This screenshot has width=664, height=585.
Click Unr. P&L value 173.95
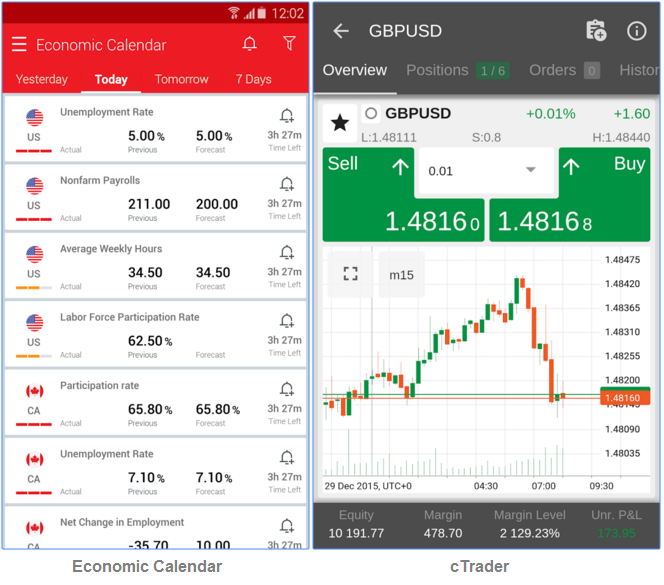[617, 533]
